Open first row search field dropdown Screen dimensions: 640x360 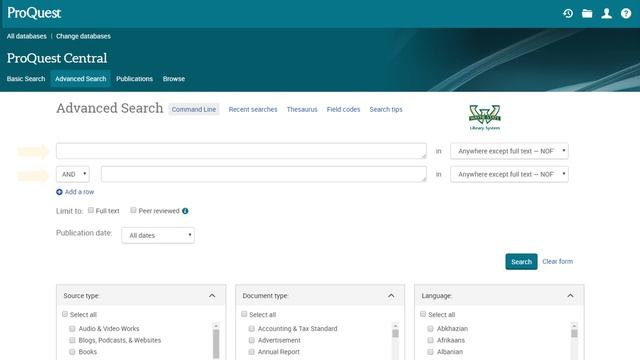(509, 151)
